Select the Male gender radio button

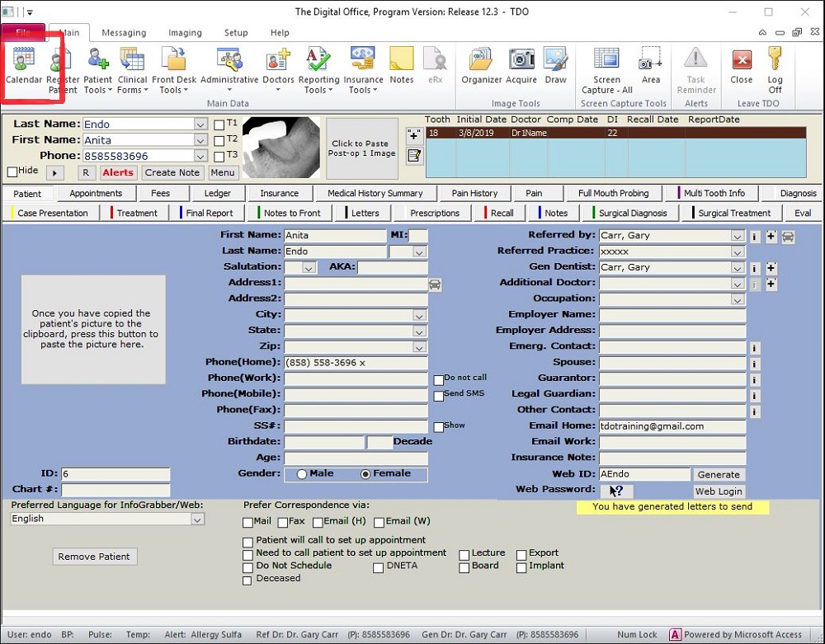(302, 474)
